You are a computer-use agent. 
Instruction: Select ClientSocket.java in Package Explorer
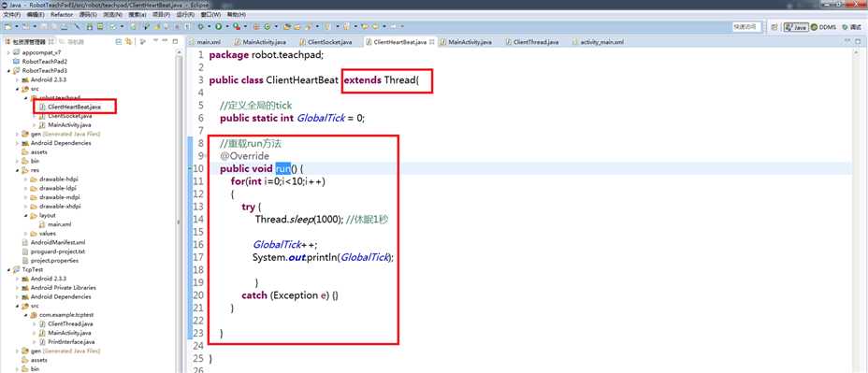[65, 116]
